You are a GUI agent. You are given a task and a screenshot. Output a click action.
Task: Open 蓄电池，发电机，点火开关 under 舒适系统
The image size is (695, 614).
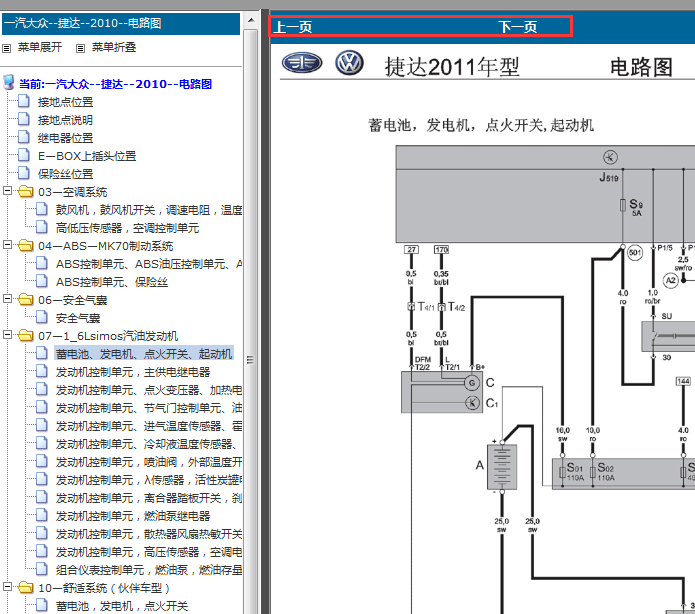[x=122, y=606]
